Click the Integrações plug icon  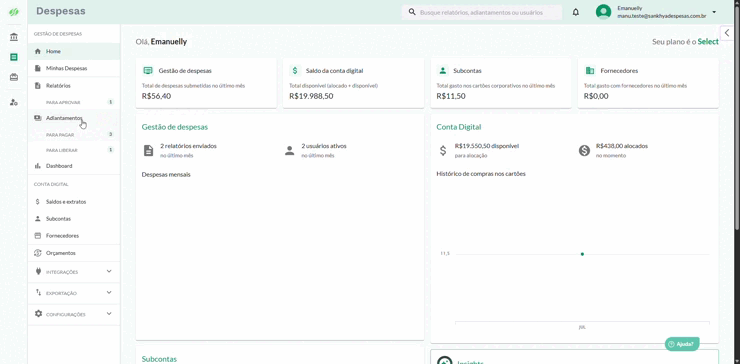pos(38,272)
